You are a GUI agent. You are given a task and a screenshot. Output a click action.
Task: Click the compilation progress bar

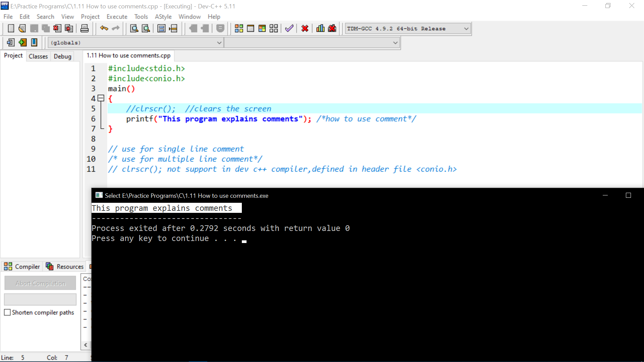[x=40, y=299]
